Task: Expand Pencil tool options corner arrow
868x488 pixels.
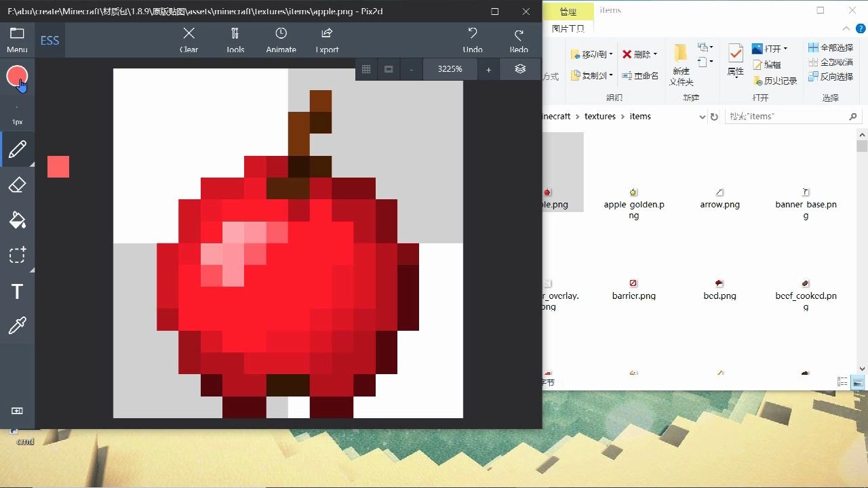Action: click(31, 164)
